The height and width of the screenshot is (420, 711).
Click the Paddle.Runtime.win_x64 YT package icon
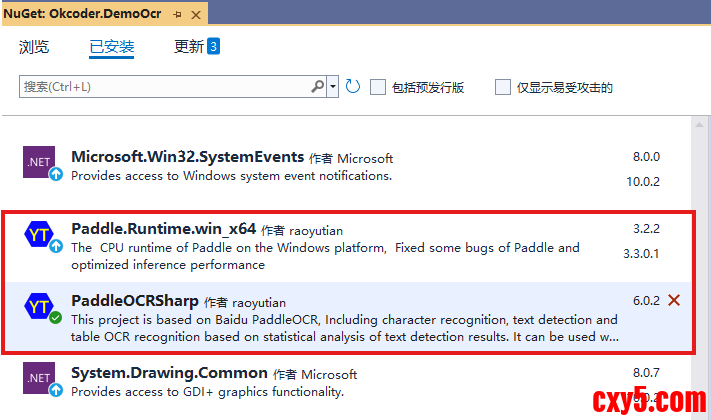40,236
